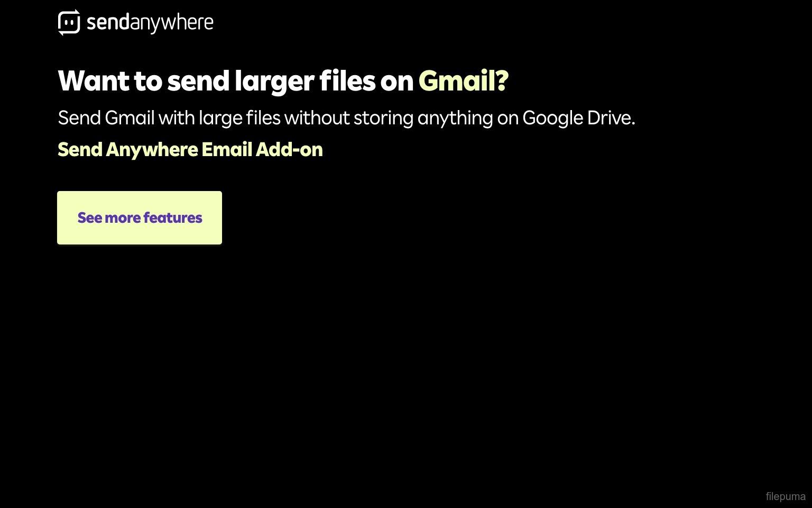Click the bold 'send' part of the logo
812x508 pixels.
pos(108,23)
